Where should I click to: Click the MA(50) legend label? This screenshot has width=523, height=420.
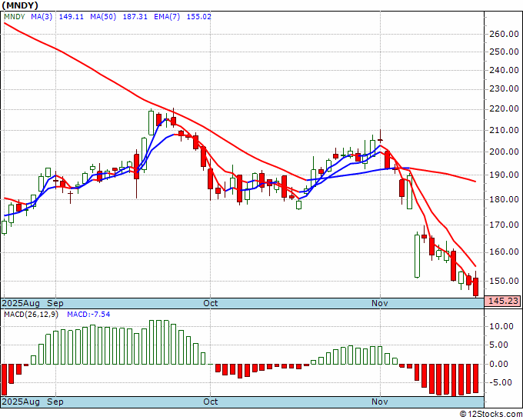tap(103, 17)
